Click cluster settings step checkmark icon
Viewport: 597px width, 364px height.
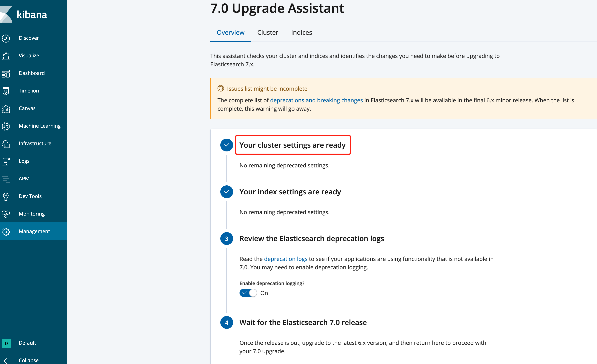(227, 145)
